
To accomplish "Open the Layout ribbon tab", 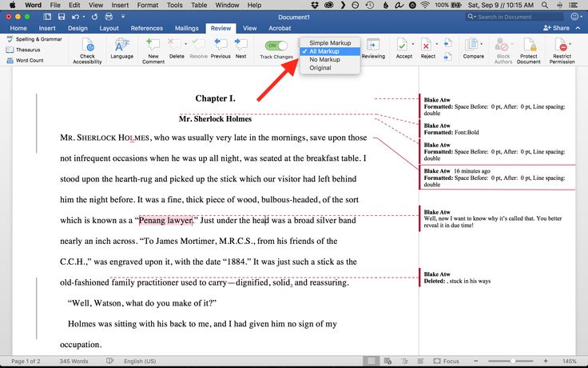I will (109, 28).
